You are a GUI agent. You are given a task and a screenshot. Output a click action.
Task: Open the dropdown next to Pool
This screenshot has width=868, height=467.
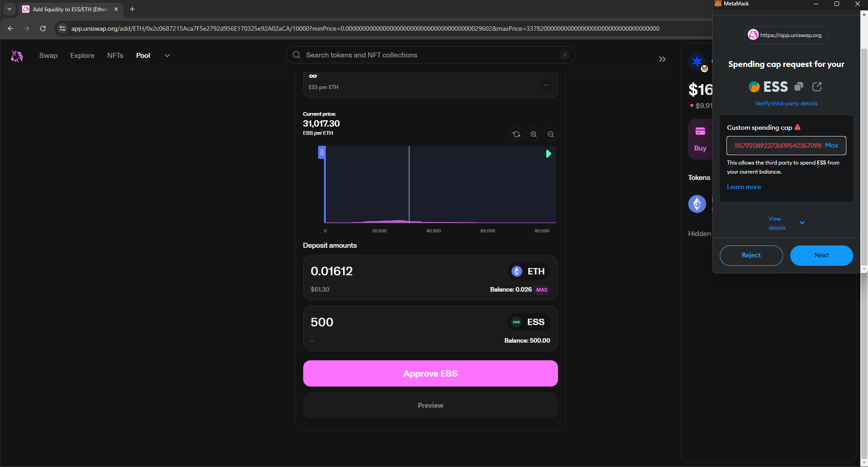point(167,56)
